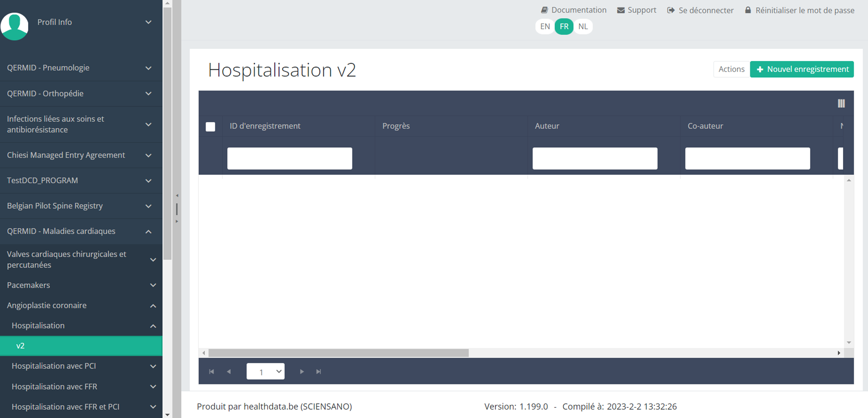Screen dimensions: 868x418
Task: Click Nouvel enregistrement button
Action: [802, 69]
